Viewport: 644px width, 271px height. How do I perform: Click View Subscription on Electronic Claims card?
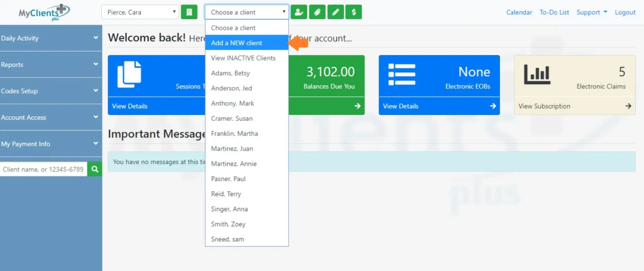click(544, 106)
